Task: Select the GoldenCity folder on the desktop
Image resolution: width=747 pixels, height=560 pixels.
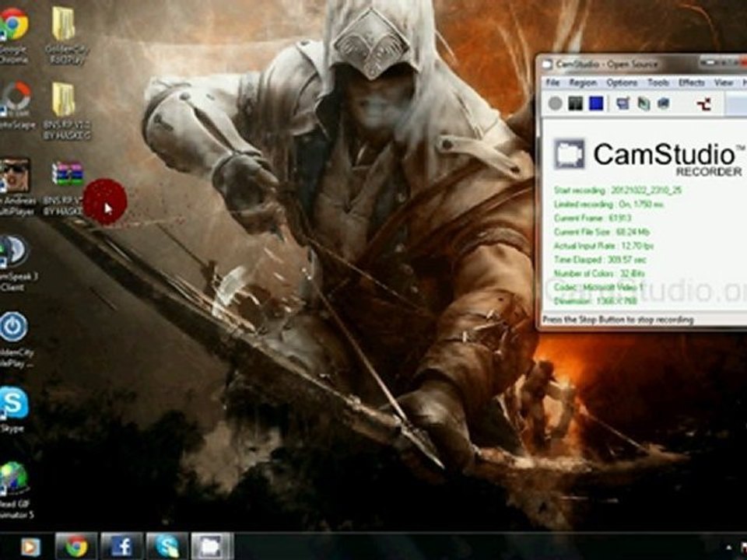Action: (67, 34)
